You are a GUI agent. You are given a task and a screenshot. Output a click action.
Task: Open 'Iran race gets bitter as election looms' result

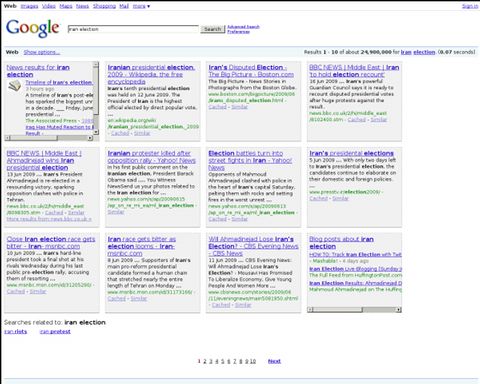[142, 246]
